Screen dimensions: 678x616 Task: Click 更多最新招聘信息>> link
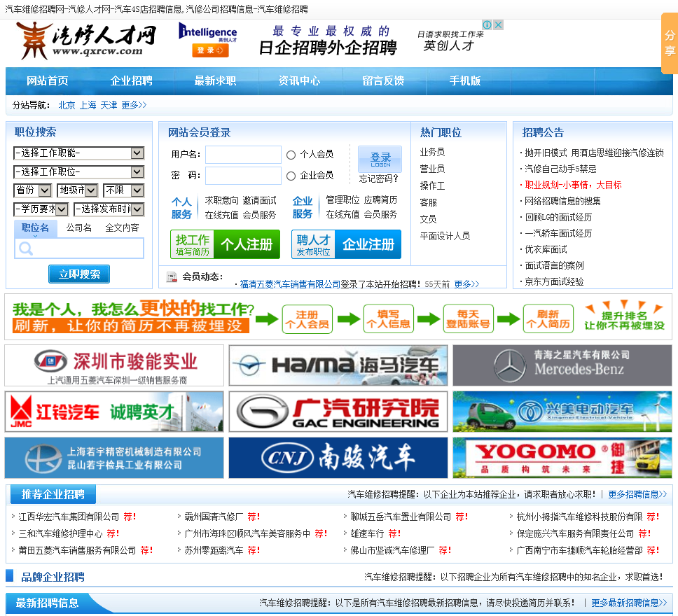[x=629, y=603]
